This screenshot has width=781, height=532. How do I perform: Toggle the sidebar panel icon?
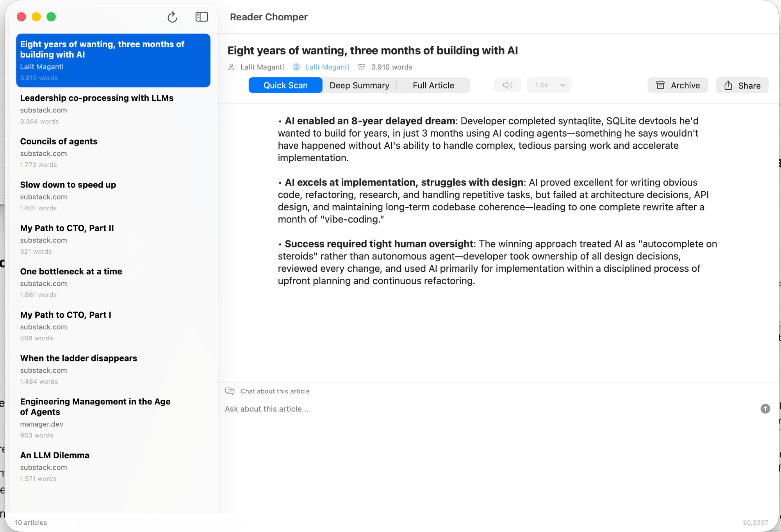[x=201, y=17]
